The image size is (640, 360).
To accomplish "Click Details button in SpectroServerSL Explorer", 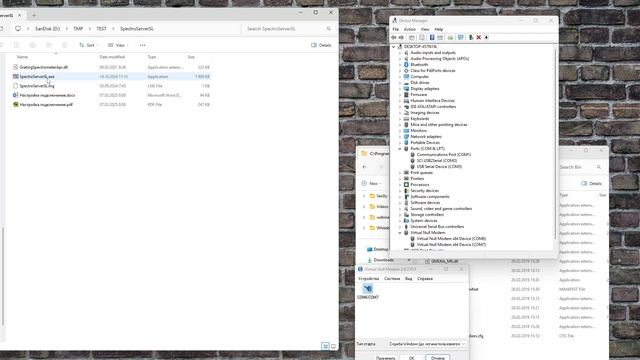I will pyautogui.click(x=321, y=45).
